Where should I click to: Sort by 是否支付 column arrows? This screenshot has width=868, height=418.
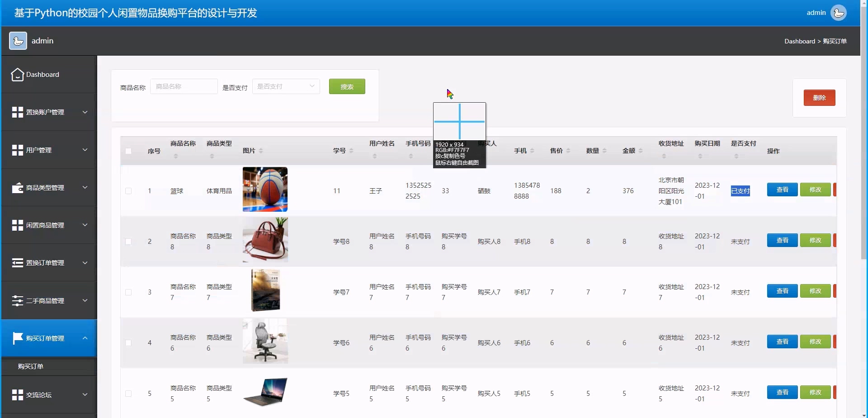tap(736, 156)
